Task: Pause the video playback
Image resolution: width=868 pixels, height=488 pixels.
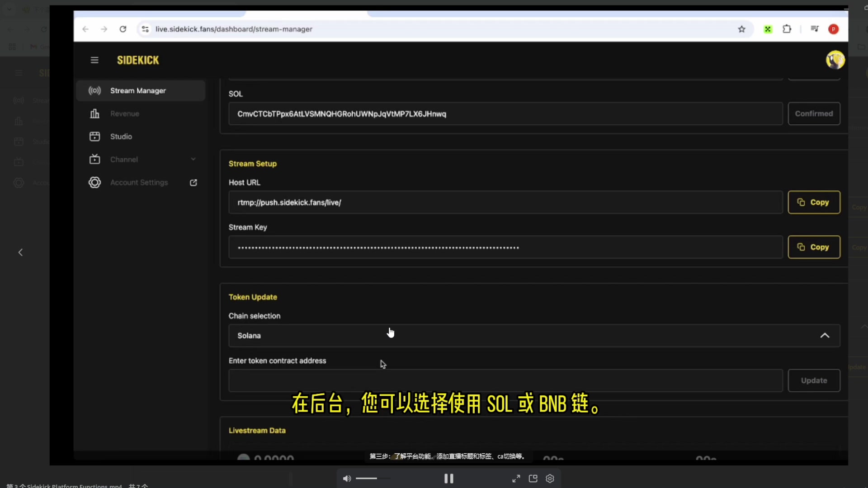Action: pyautogui.click(x=449, y=479)
